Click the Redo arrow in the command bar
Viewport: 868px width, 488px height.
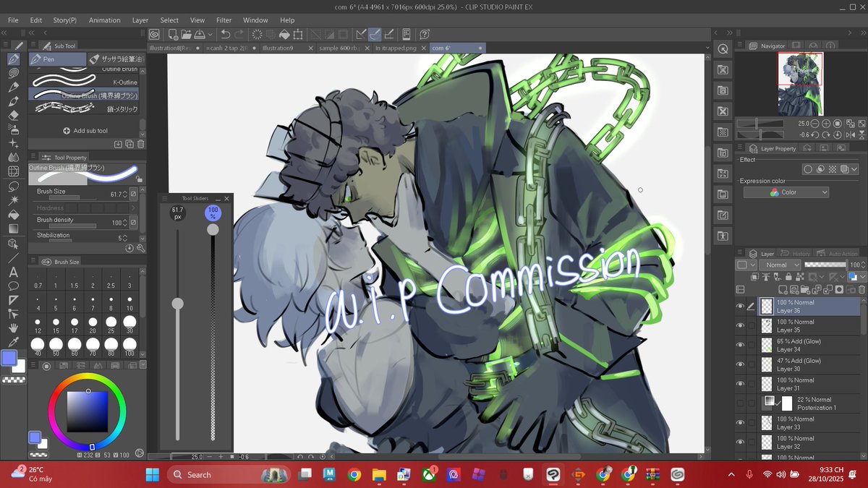point(240,34)
